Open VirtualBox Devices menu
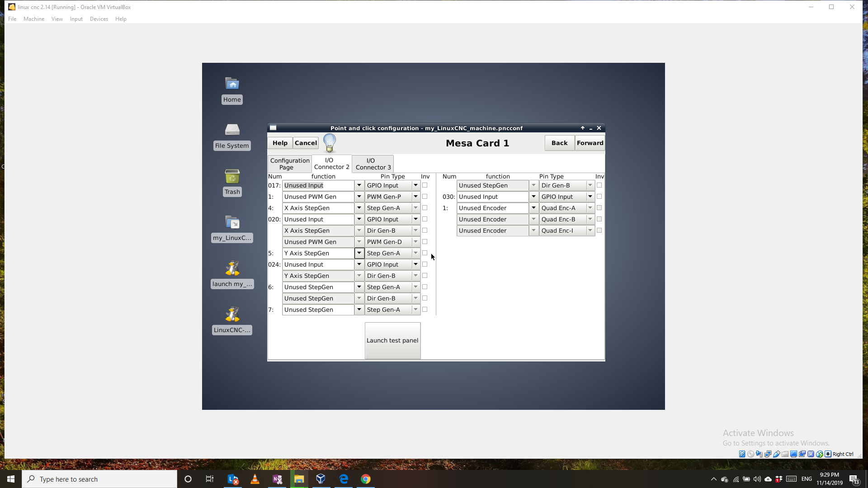 (x=99, y=19)
